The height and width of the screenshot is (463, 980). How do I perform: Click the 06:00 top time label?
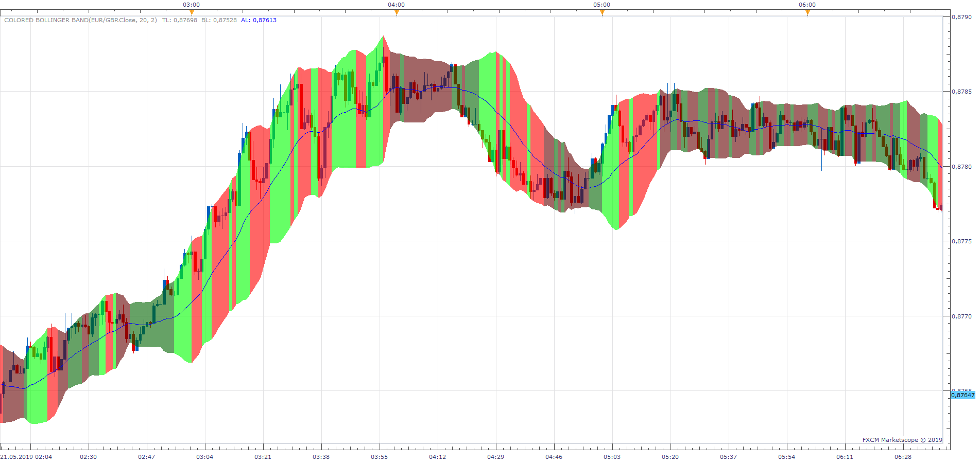coord(807,5)
